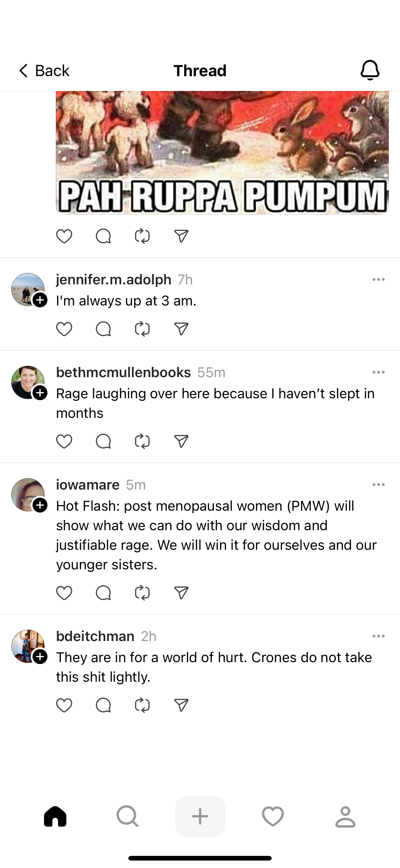
Task: Open more options for jennifer.m.adolph's reply
Action: coord(379,279)
